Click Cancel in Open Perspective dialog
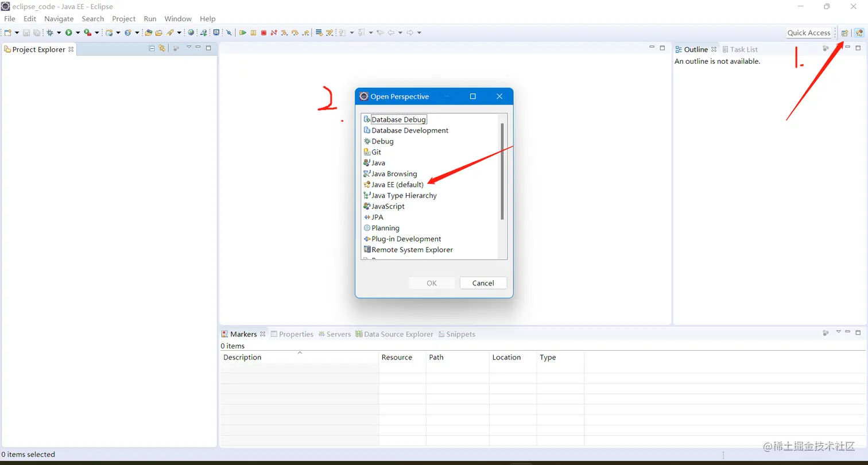Image resolution: width=868 pixels, height=465 pixels. click(x=483, y=283)
